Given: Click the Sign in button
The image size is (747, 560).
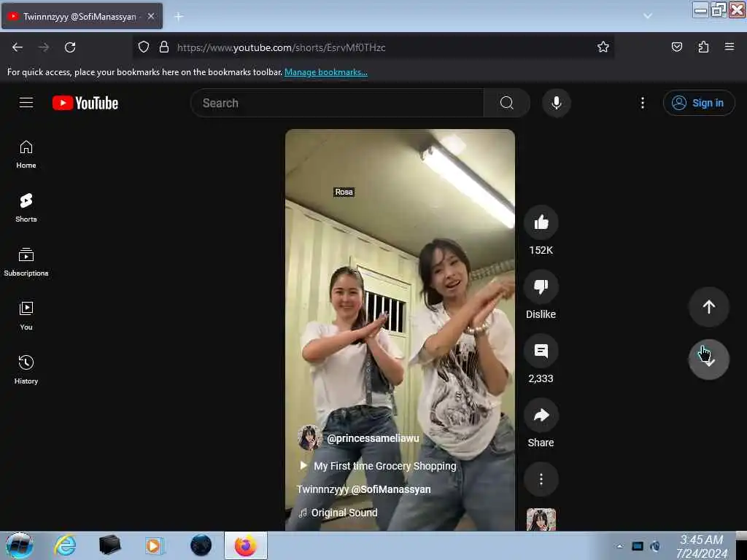Looking at the screenshot, I should (698, 103).
